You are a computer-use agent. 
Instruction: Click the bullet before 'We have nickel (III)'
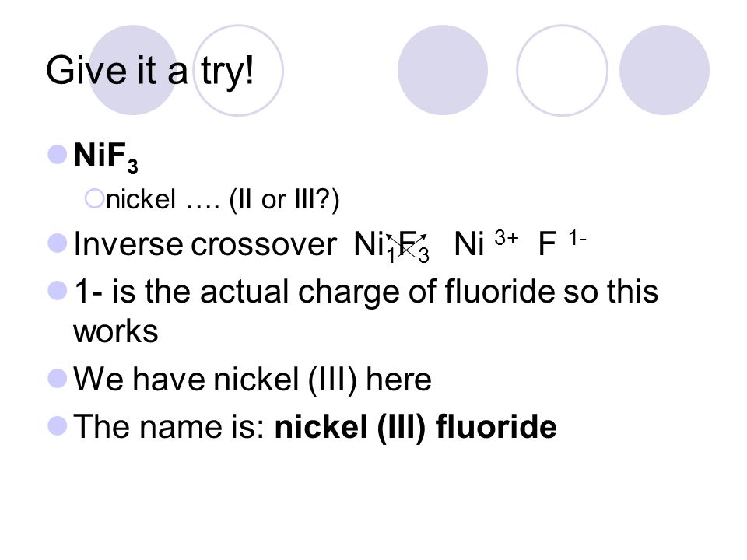[58, 379]
